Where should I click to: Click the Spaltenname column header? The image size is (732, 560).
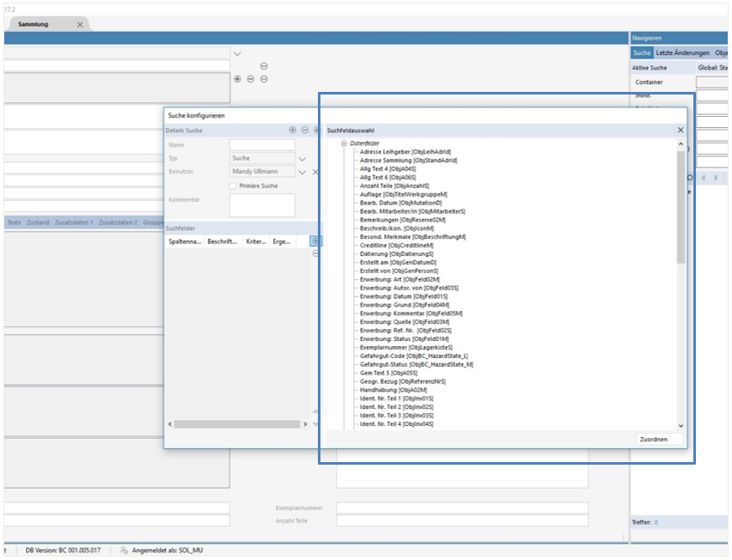185,242
